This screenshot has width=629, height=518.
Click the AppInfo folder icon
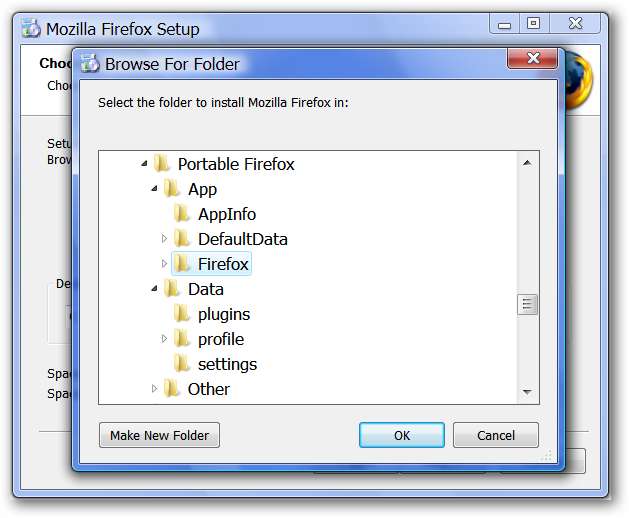pos(182,214)
